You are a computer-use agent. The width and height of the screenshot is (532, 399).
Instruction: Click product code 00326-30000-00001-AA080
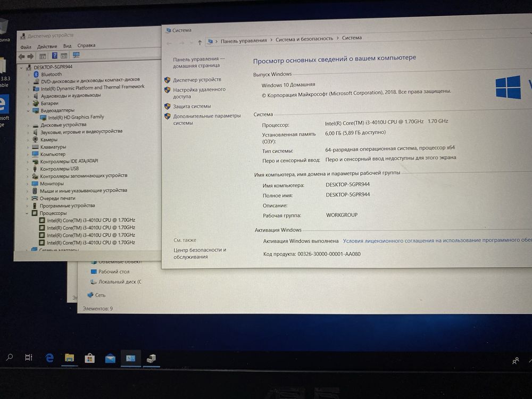(329, 254)
